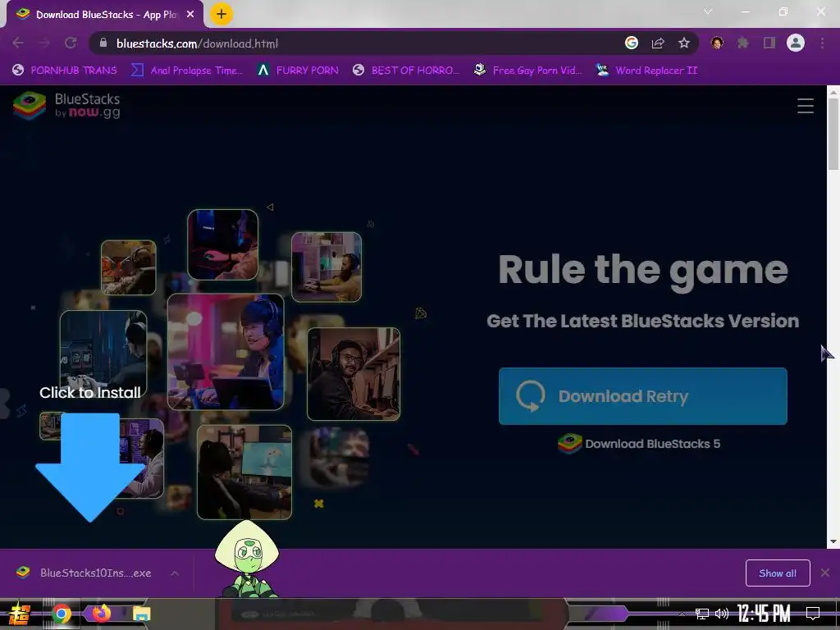Click the Share this page icon
Viewport: 840px width, 630px height.
click(x=658, y=43)
